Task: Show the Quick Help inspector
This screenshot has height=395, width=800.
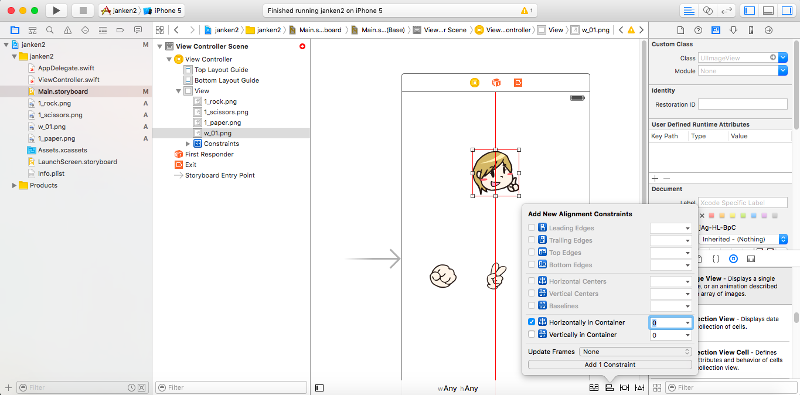Action: (698, 30)
